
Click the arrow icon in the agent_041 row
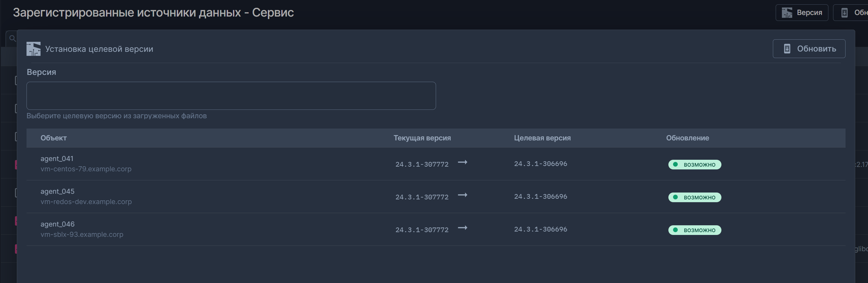click(x=462, y=162)
